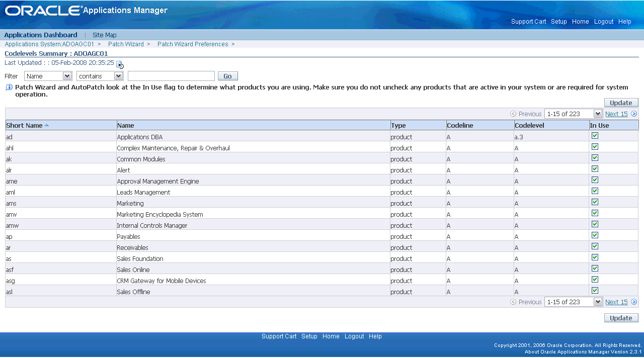Viewport: 644px width, 358px height.
Task: Open the top 1-15 of 223 dropdown
Action: tap(573, 114)
